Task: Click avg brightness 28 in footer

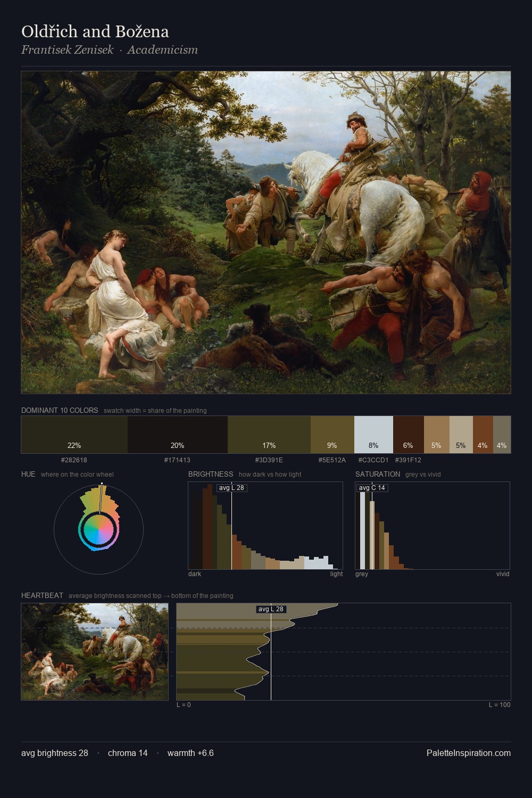Action: [x=55, y=753]
